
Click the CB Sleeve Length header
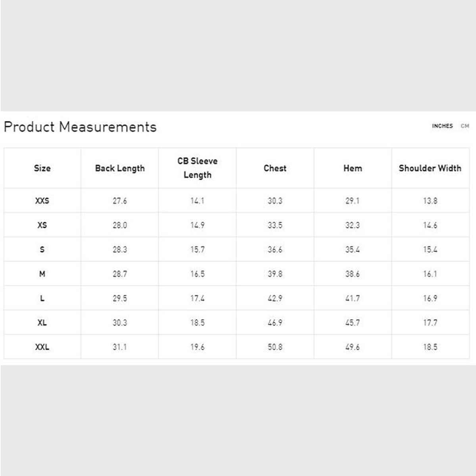(198, 168)
